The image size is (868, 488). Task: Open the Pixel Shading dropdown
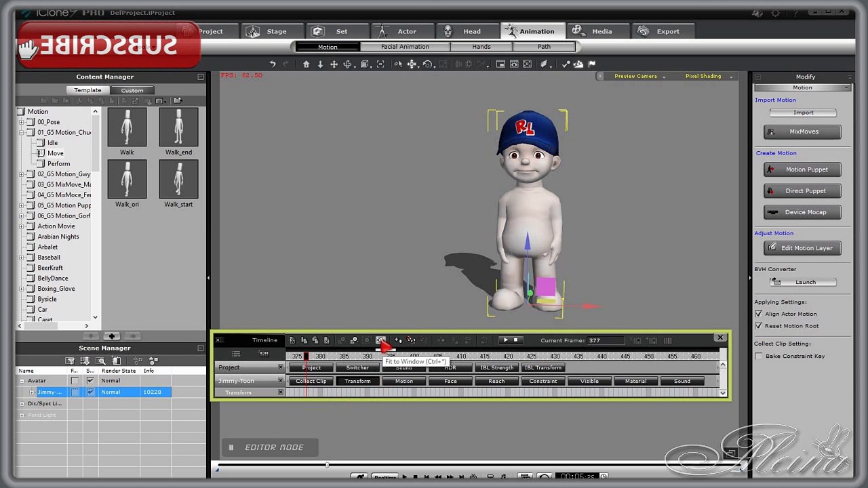click(x=709, y=77)
